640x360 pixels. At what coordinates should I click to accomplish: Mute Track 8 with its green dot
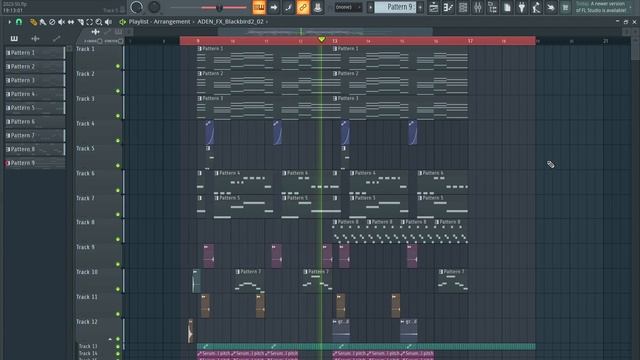tap(118, 240)
